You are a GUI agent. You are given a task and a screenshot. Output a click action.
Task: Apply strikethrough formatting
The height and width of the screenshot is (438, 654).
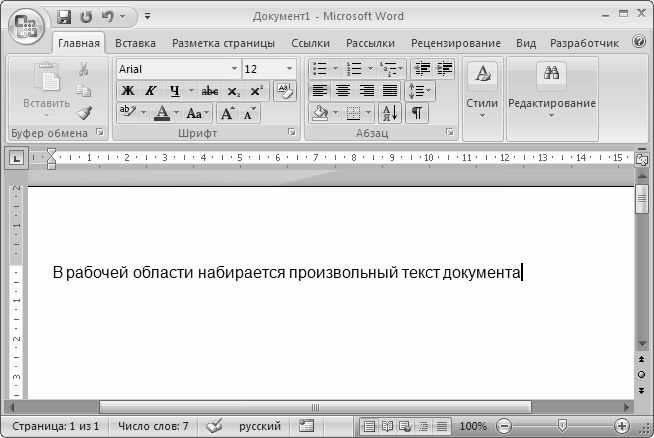point(209,91)
